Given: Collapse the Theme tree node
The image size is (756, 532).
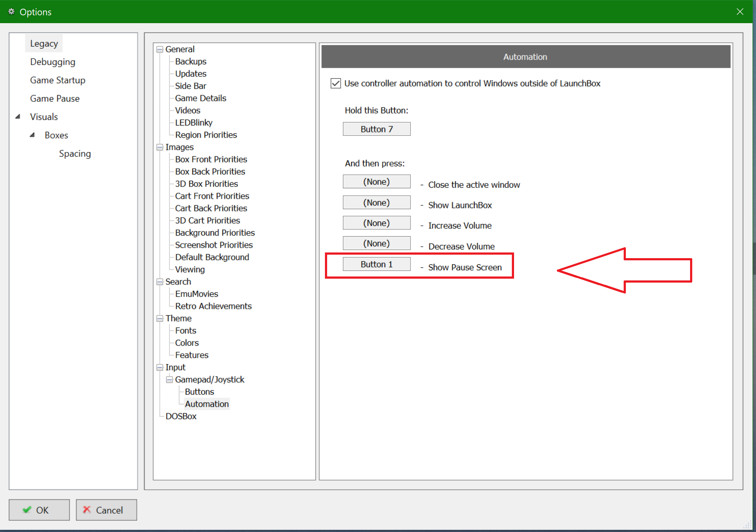Looking at the screenshot, I should pyautogui.click(x=160, y=318).
